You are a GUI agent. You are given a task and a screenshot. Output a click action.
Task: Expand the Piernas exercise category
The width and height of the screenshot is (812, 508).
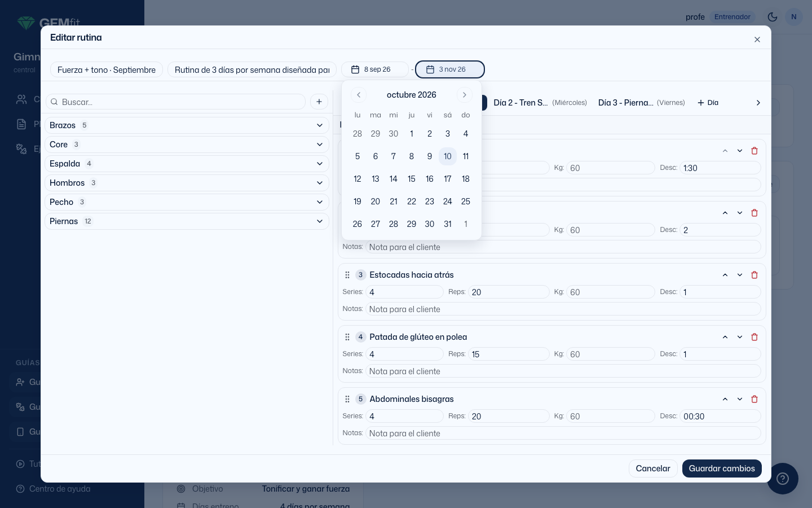(x=187, y=221)
